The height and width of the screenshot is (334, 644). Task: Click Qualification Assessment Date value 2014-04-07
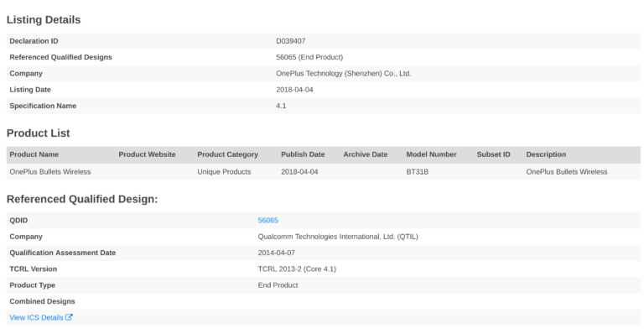click(x=277, y=253)
